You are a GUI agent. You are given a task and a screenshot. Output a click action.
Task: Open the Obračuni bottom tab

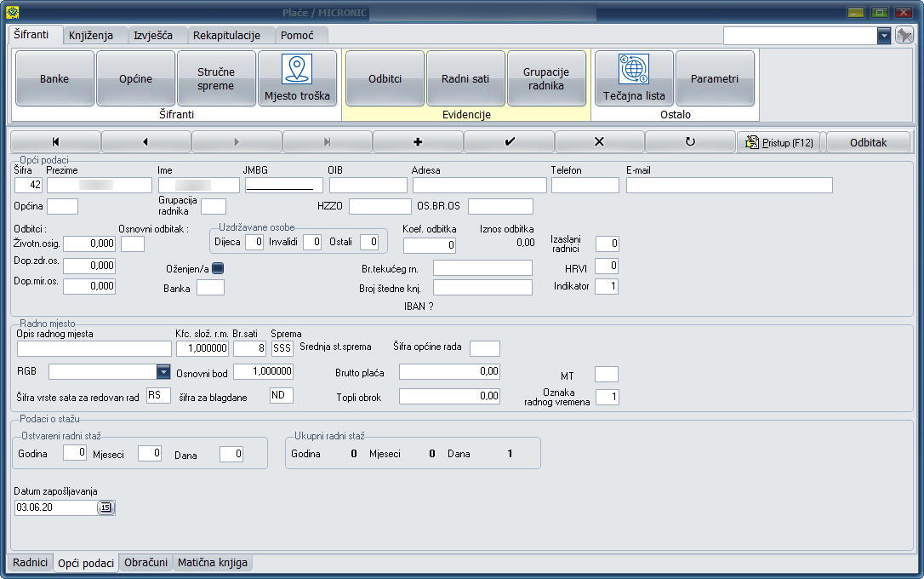(145, 563)
